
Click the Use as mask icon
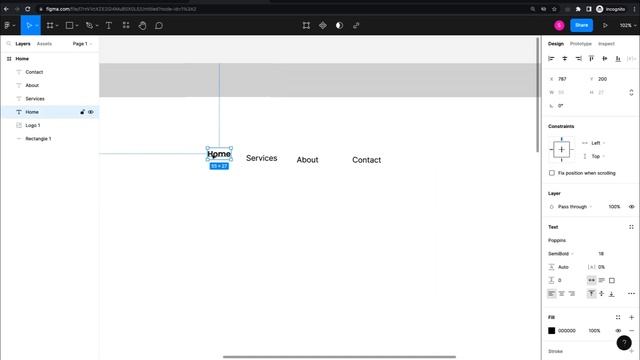[339, 25]
